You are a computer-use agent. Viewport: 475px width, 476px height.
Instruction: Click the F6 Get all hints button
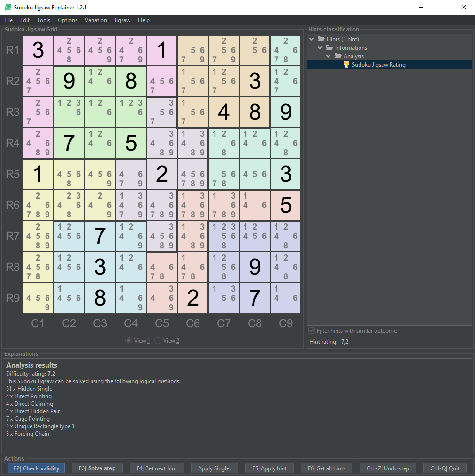click(327, 468)
